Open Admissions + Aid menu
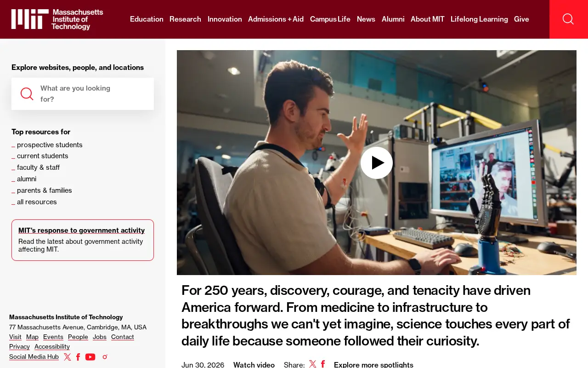This screenshot has width=588, height=368. [276, 19]
